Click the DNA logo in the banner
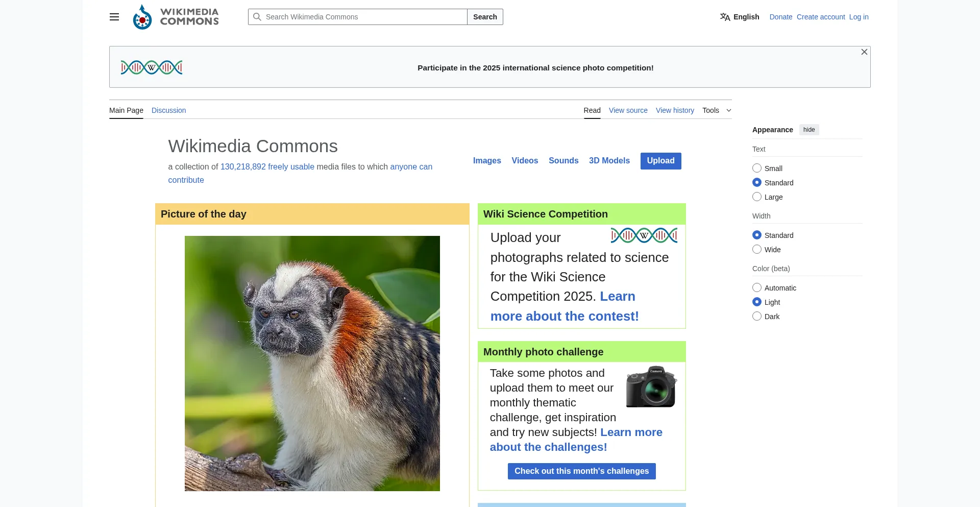Viewport: 980px width, 507px height. pyautogui.click(x=152, y=67)
